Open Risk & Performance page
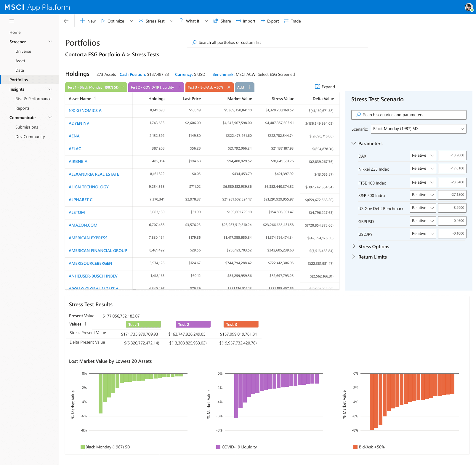 click(x=33, y=99)
